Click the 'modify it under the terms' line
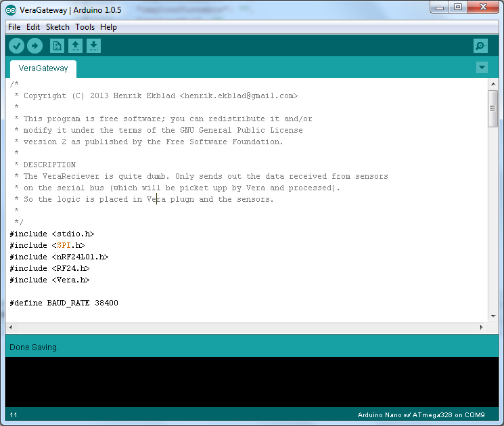This screenshot has width=504, height=426. (x=158, y=130)
